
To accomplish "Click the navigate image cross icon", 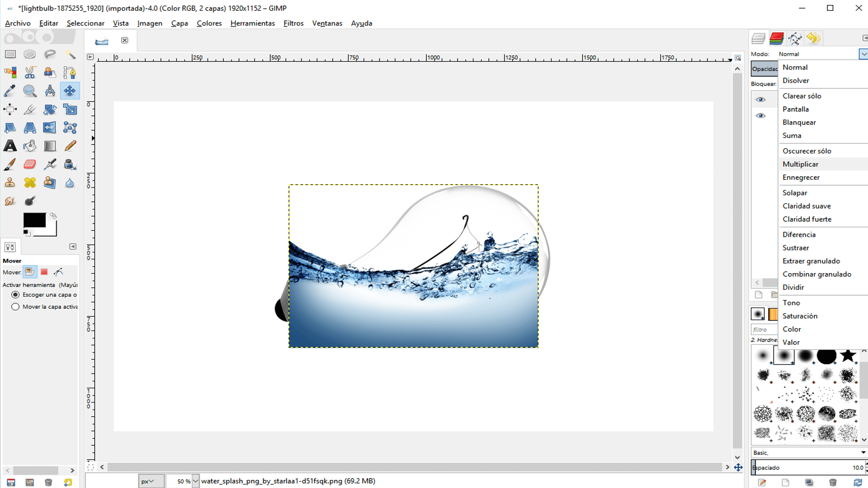I will (738, 467).
